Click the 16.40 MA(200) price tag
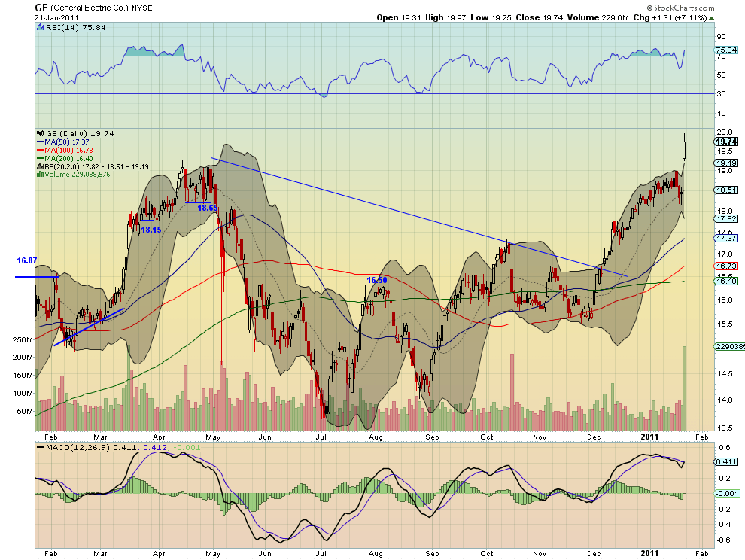The image size is (745, 560). coord(726,282)
